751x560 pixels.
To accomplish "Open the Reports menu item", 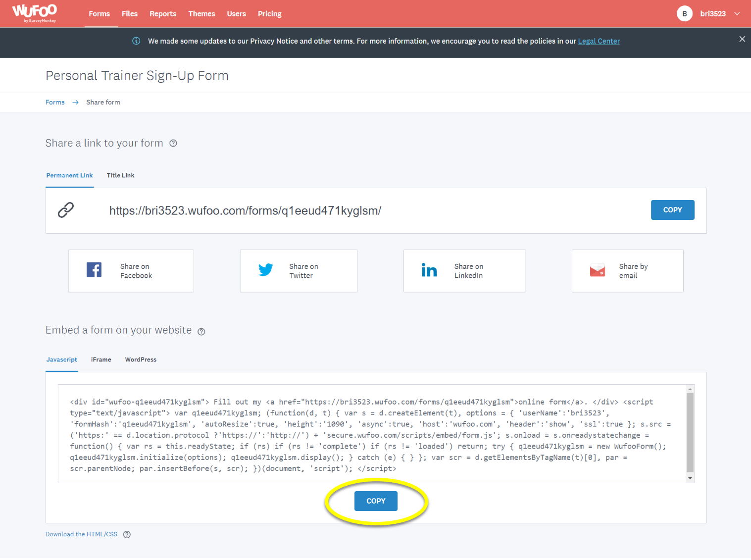I will pyautogui.click(x=163, y=14).
